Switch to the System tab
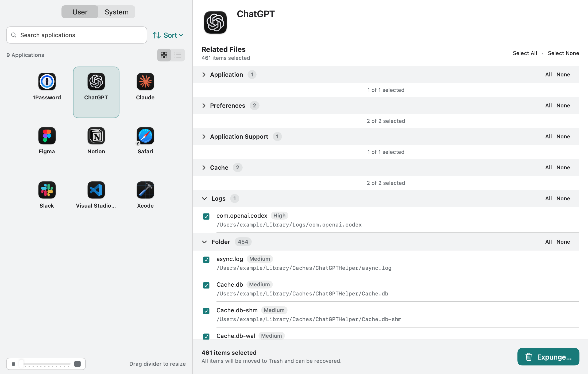Image resolution: width=588 pixels, height=374 pixels. (x=117, y=12)
